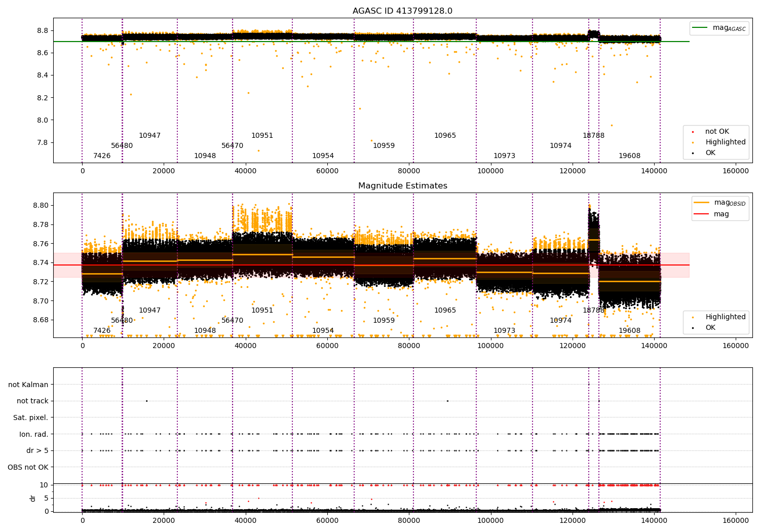Click the 'Sat. pixel.' axis label
This screenshot has width=760, height=532.
point(31,417)
